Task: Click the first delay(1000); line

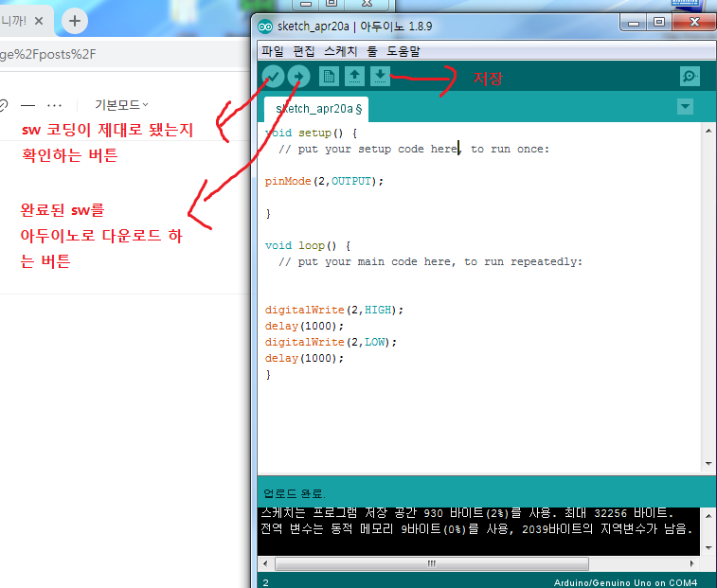Action: click(304, 326)
